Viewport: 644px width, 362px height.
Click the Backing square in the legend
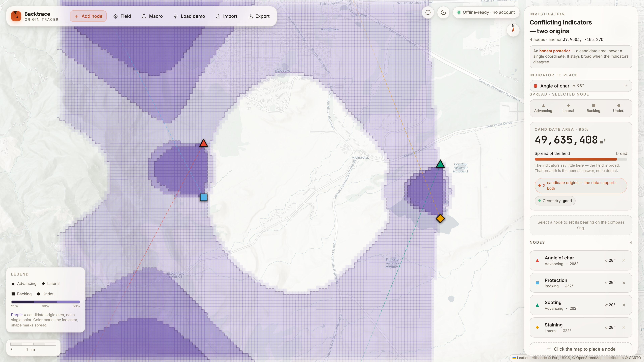pos(13,294)
